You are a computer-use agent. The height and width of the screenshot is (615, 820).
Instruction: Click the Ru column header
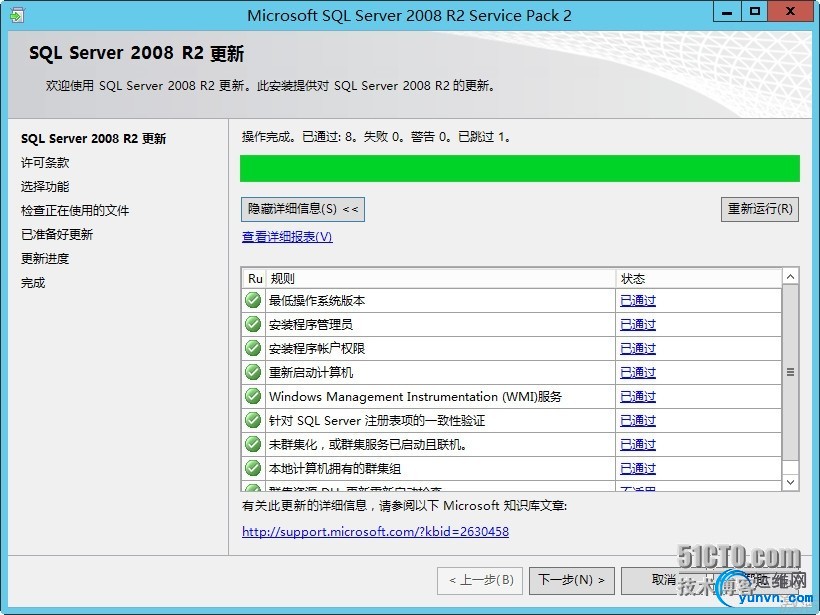pos(255,279)
